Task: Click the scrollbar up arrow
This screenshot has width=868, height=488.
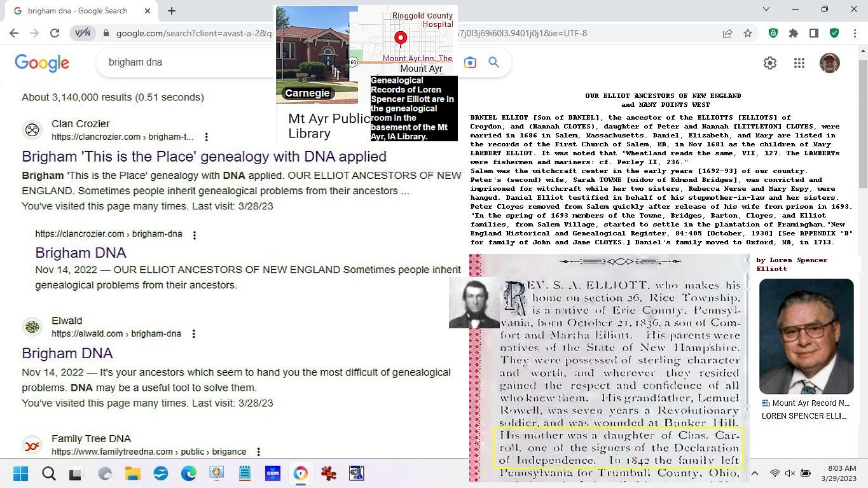Action: click(863, 51)
